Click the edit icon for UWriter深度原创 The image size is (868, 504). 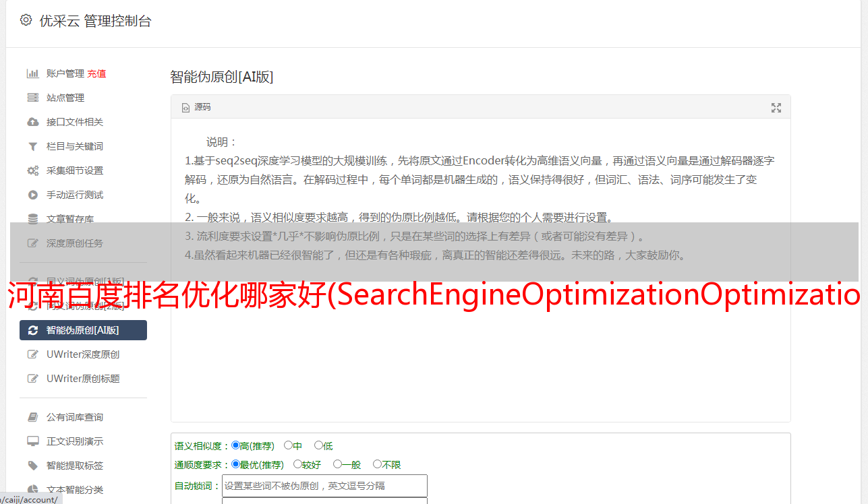(32, 354)
